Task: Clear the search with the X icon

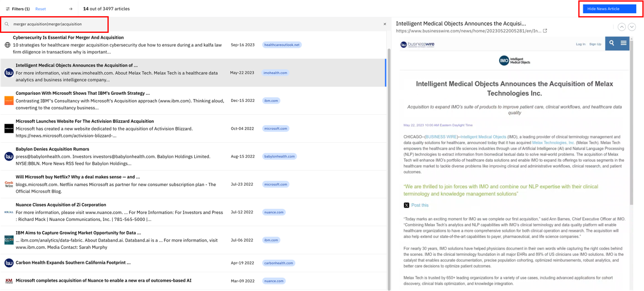Action: (x=385, y=24)
